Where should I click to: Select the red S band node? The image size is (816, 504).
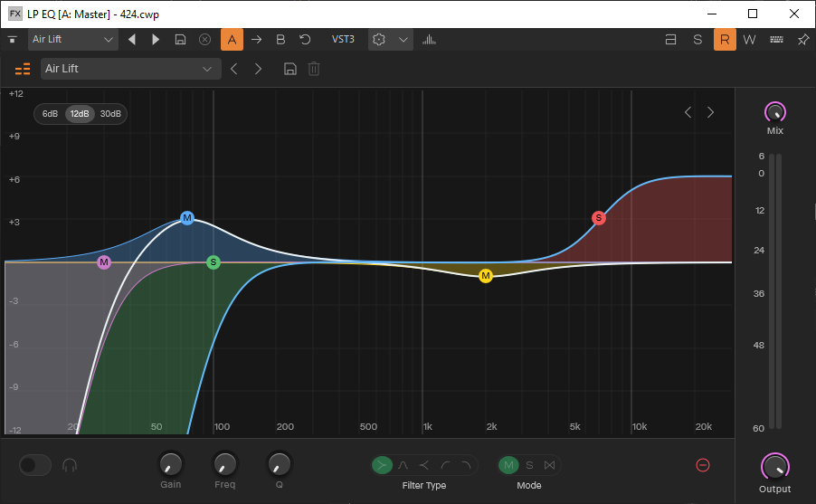[x=599, y=218]
